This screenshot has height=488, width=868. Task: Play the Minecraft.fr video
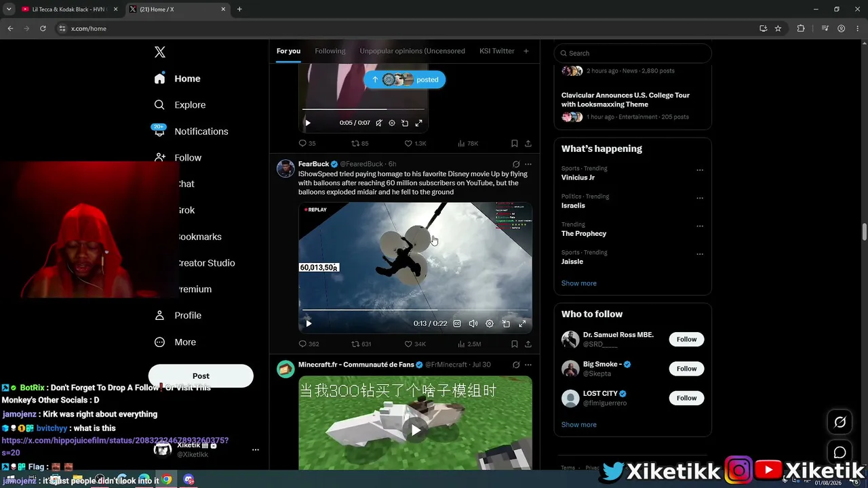coord(415,430)
